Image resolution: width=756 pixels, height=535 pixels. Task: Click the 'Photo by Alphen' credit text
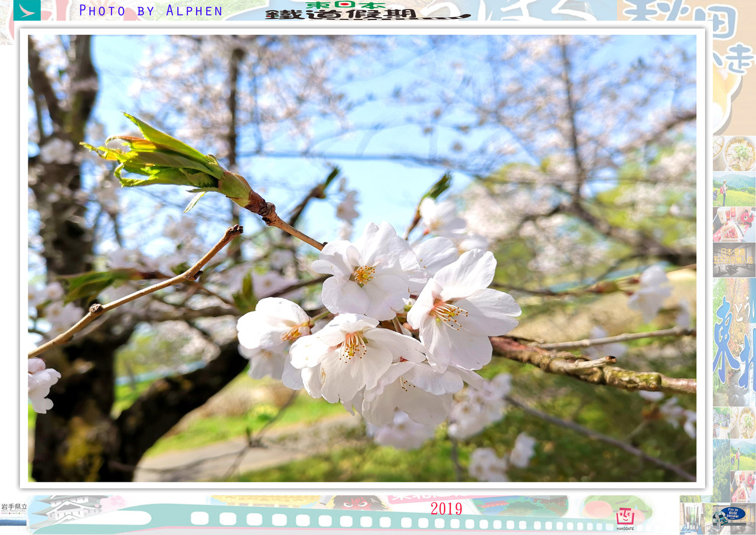click(x=151, y=11)
